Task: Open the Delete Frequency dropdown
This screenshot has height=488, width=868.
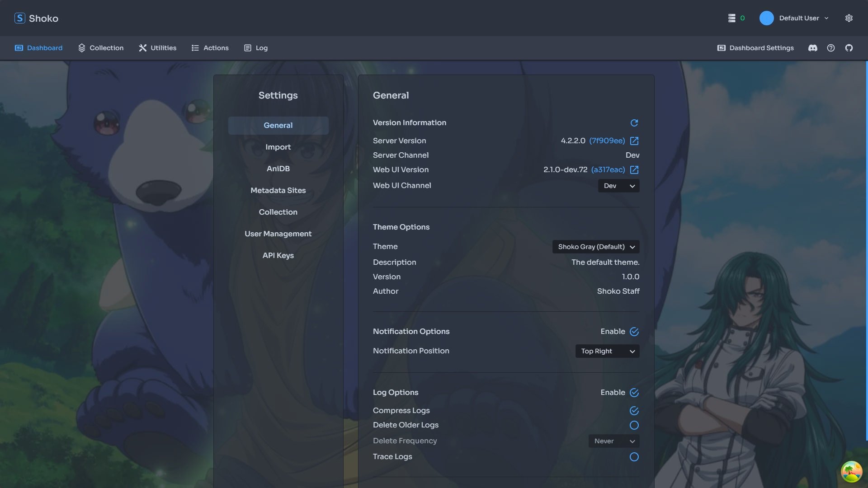Action: 614,441
